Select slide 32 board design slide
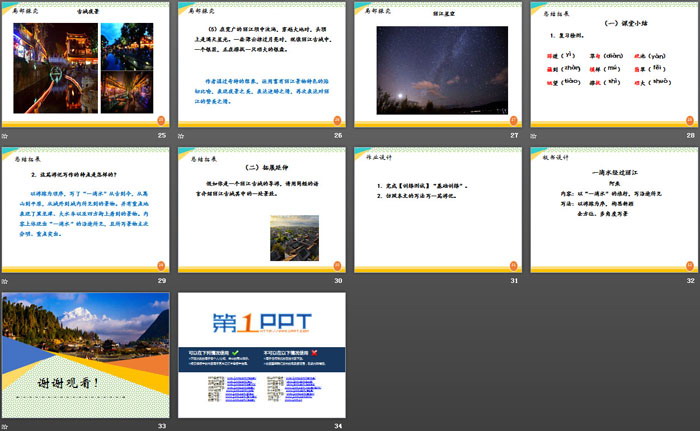The height and width of the screenshot is (431, 700). tap(614, 210)
